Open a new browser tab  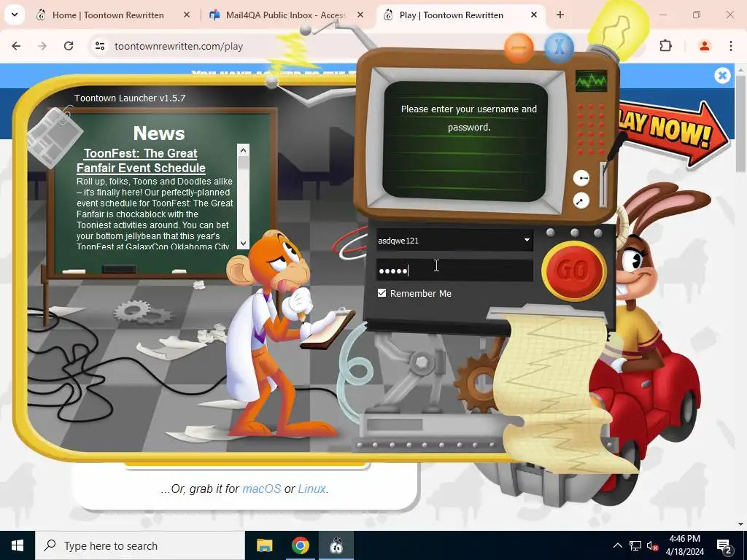click(x=560, y=15)
